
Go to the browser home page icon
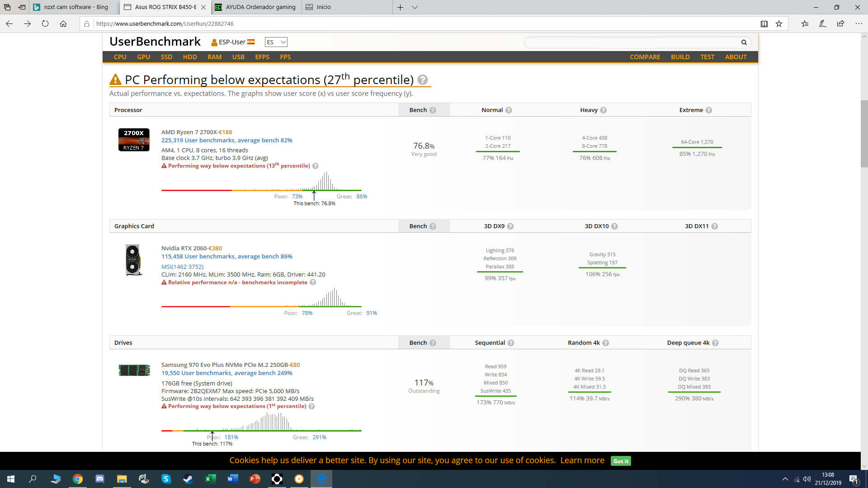click(x=63, y=24)
